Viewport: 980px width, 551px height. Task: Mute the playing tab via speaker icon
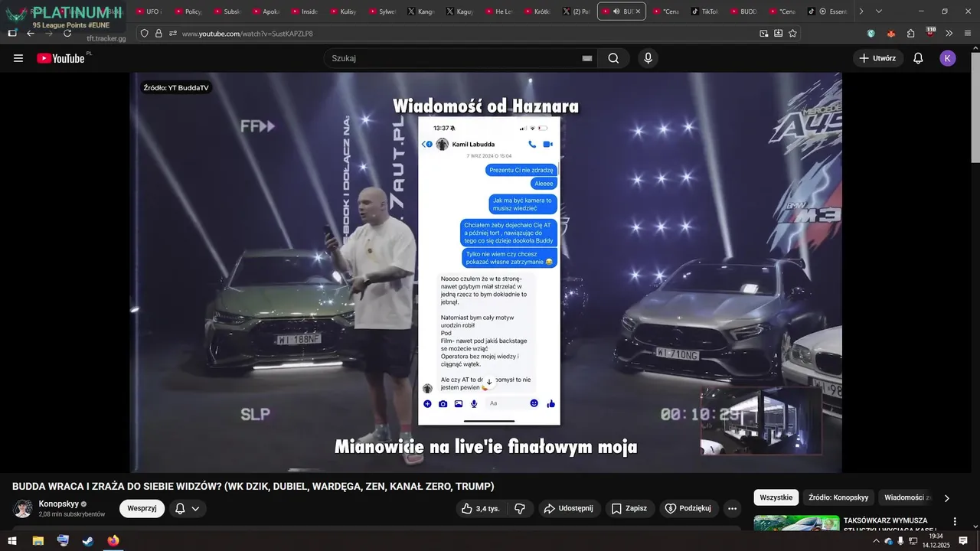(x=616, y=11)
